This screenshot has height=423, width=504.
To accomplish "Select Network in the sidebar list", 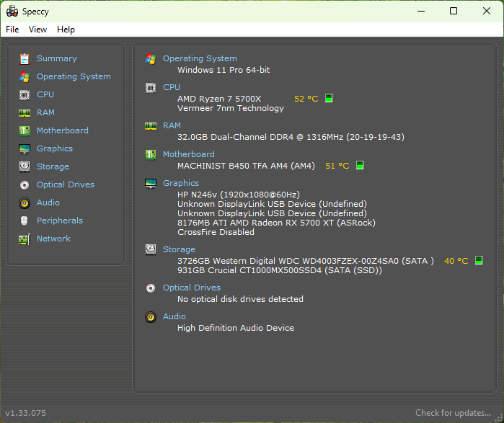I will pyautogui.click(x=53, y=239).
